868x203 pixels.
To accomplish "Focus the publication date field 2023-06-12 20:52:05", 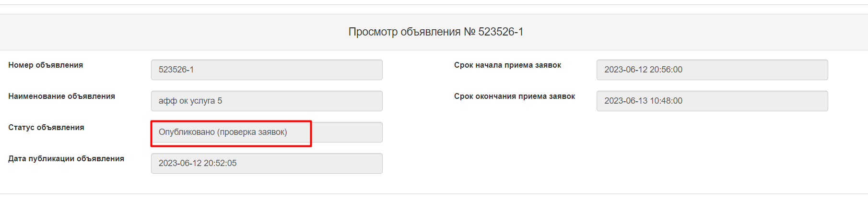I will (267, 163).
